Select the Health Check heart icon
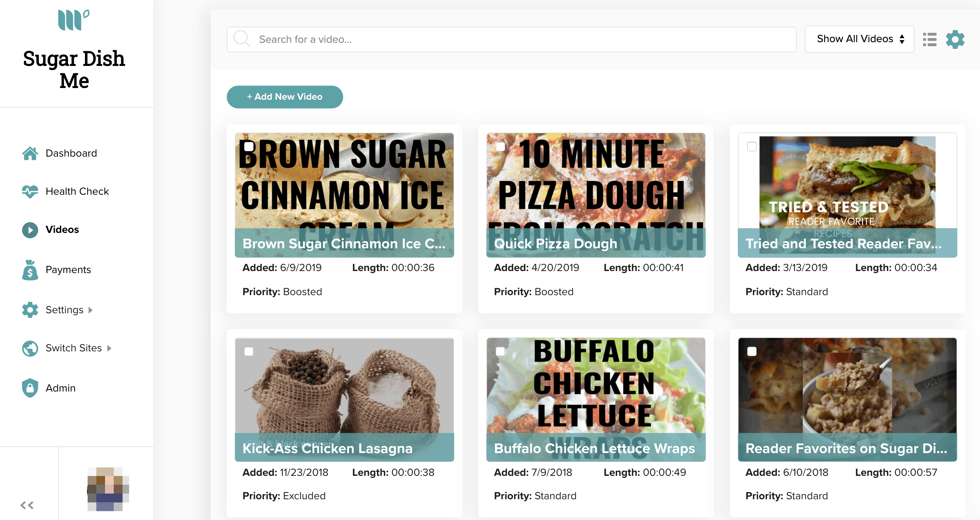Image resolution: width=980 pixels, height=520 pixels. 30,191
